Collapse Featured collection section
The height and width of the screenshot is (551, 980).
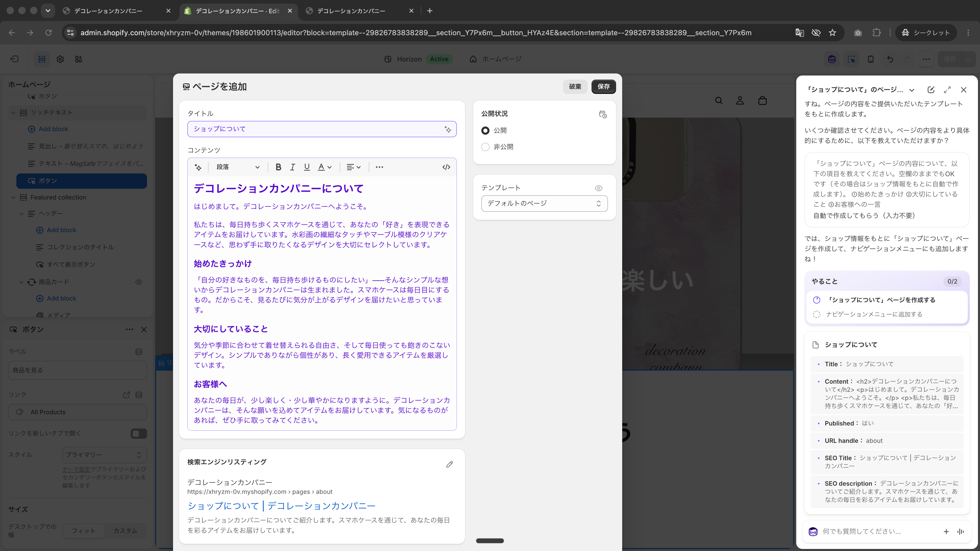pos(13,197)
